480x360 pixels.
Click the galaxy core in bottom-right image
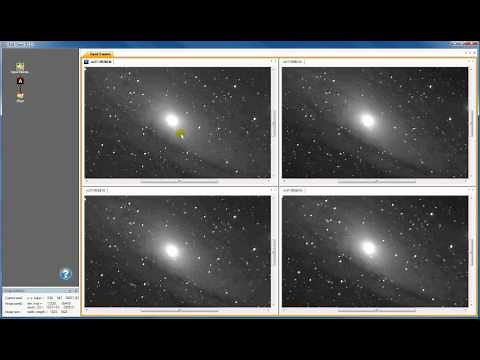click(x=368, y=248)
